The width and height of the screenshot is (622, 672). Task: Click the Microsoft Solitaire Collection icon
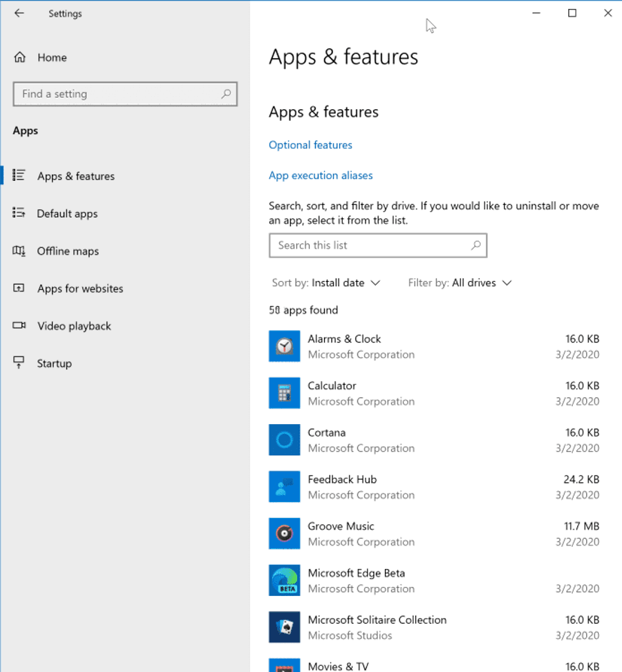pos(285,627)
